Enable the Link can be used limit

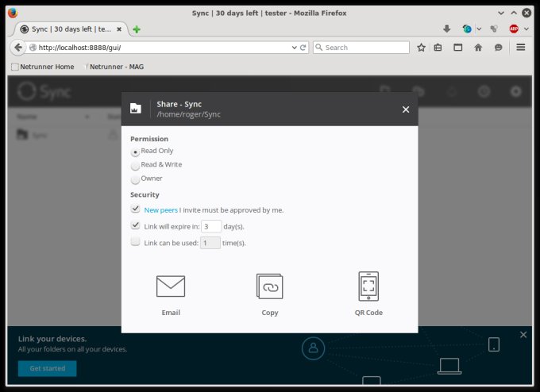[x=135, y=241]
